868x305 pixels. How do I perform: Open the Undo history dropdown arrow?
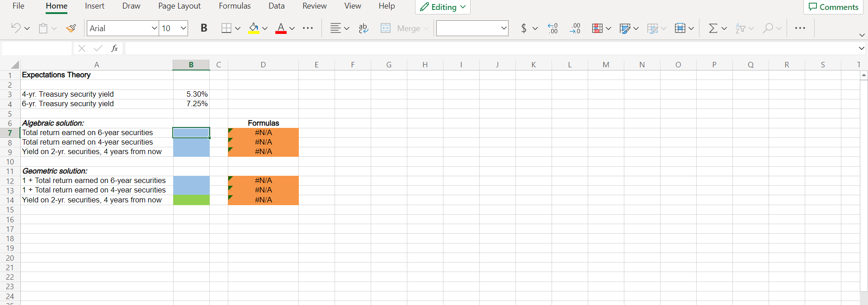27,28
